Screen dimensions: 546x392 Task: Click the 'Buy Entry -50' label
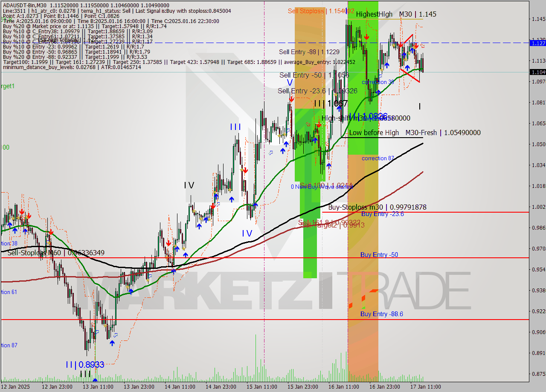pyautogui.click(x=379, y=255)
